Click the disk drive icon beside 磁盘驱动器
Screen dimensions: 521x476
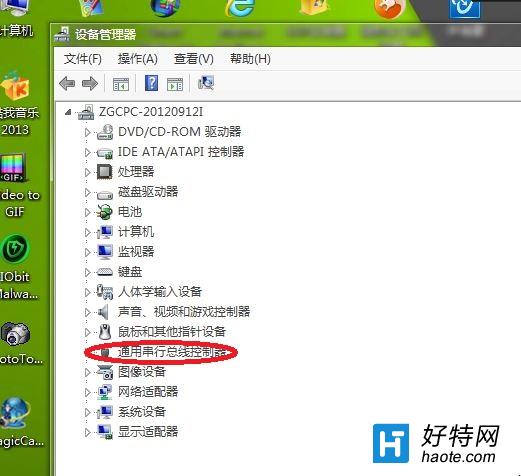(105, 194)
